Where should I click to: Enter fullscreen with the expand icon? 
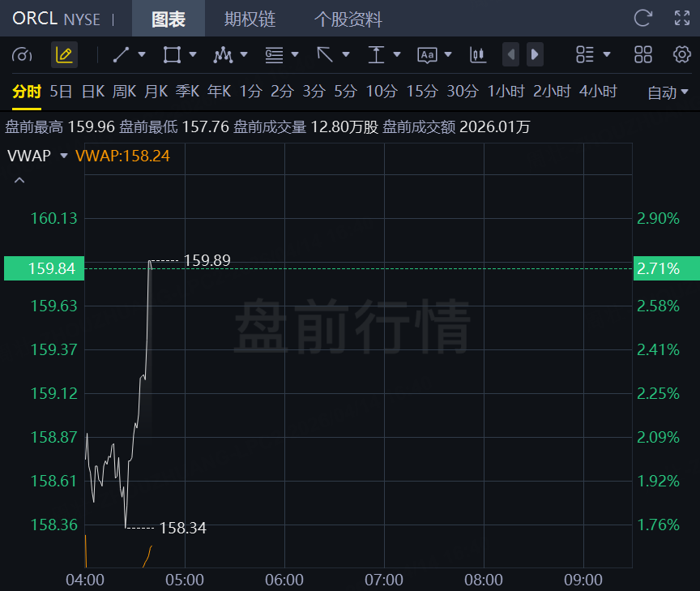[682, 19]
